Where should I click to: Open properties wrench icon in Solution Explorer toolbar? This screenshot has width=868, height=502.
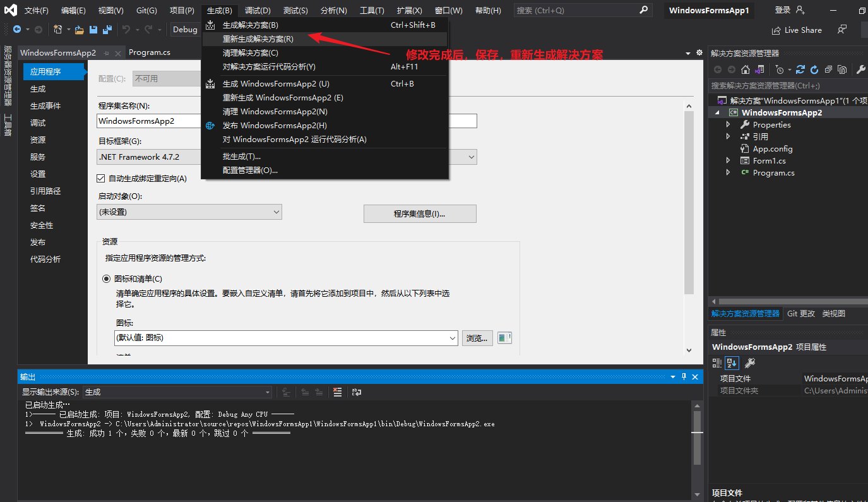point(861,69)
